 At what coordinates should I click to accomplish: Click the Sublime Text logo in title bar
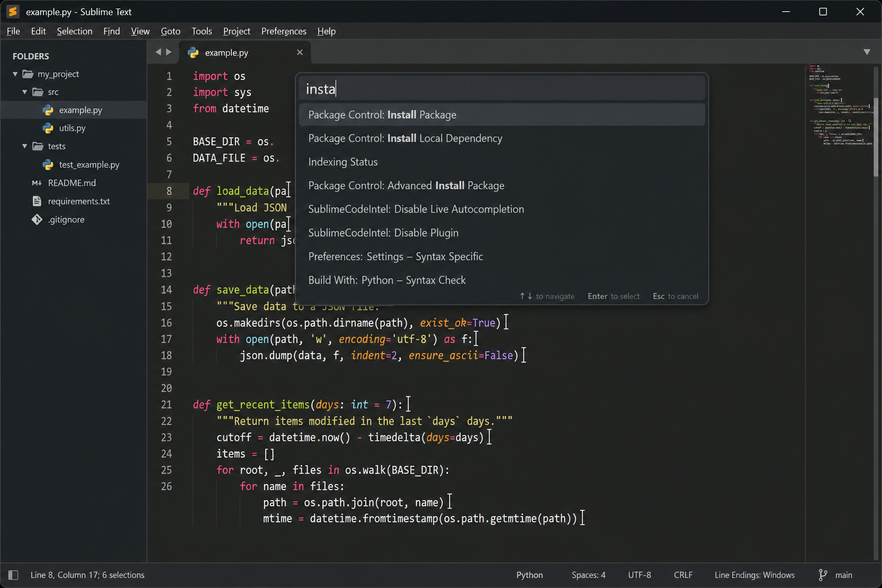click(13, 11)
